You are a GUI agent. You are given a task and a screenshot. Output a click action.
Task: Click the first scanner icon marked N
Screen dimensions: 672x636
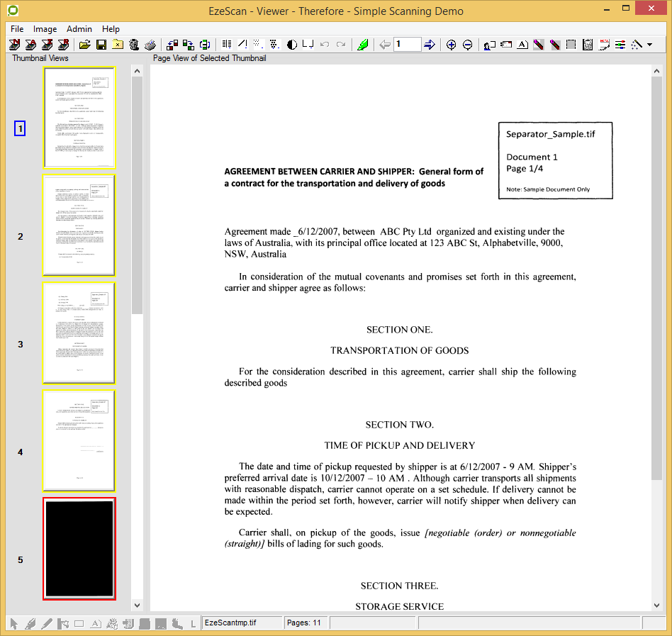click(x=14, y=45)
